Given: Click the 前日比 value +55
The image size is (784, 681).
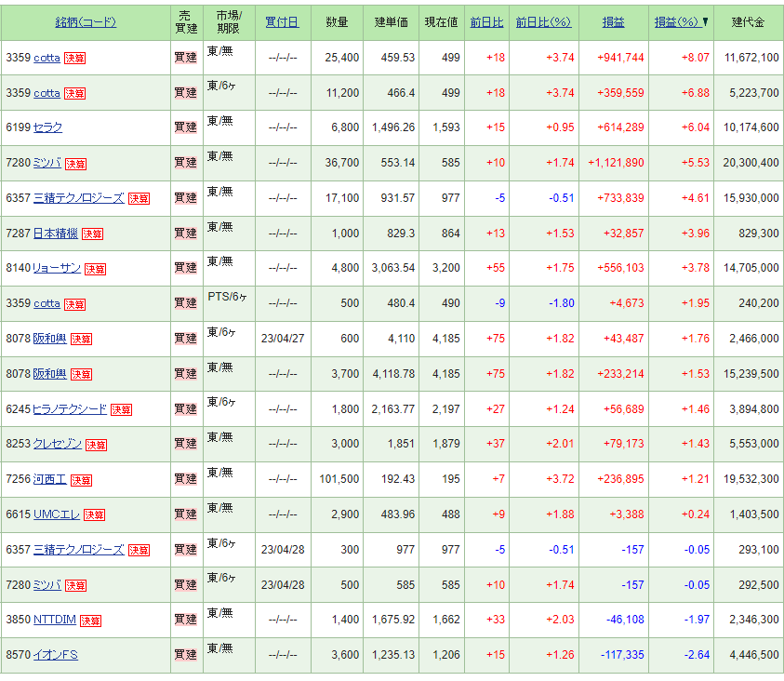Looking at the screenshot, I should click(496, 268).
